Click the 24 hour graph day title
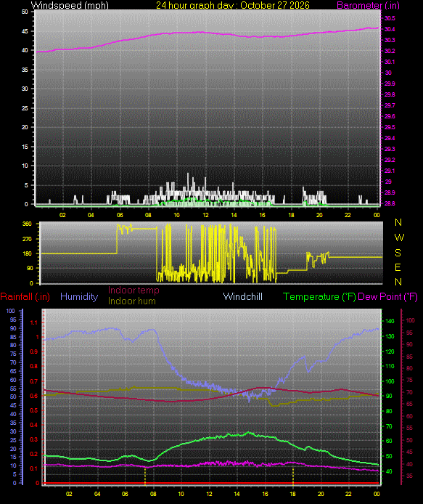The height and width of the screenshot is (504, 423). point(233,5)
